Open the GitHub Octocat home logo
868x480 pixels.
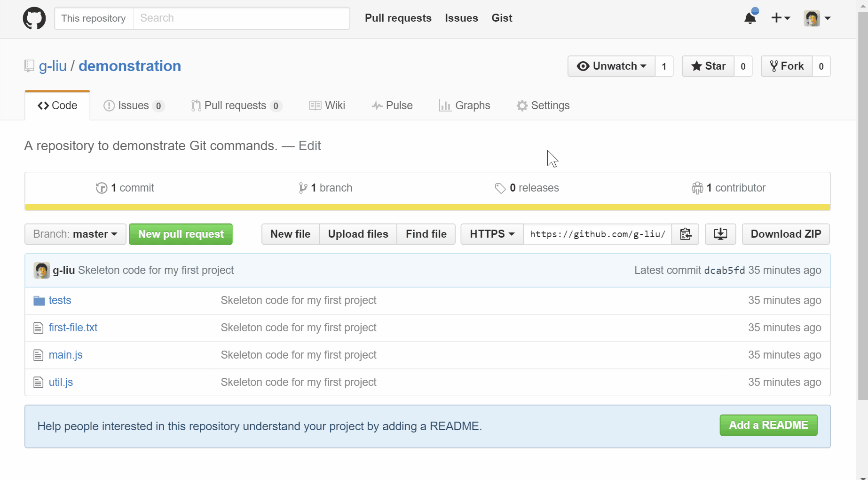[34, 18]
